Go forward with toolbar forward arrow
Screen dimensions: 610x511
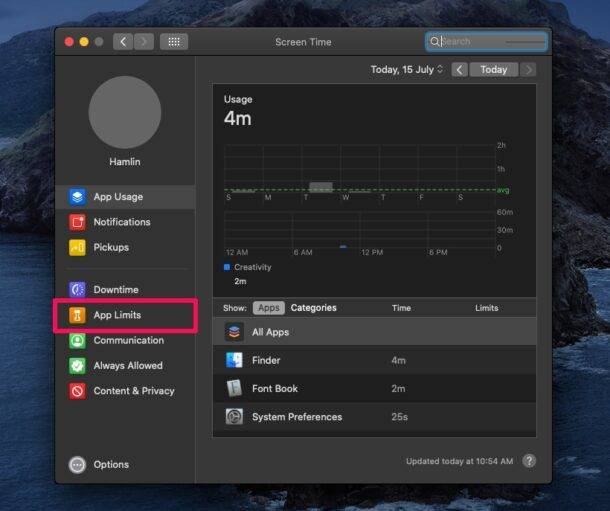tap(144, 42)
